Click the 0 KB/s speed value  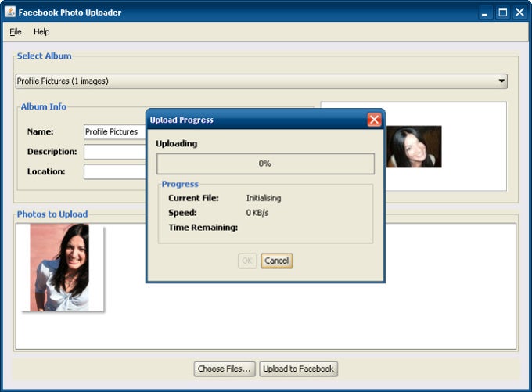point(257,213)
